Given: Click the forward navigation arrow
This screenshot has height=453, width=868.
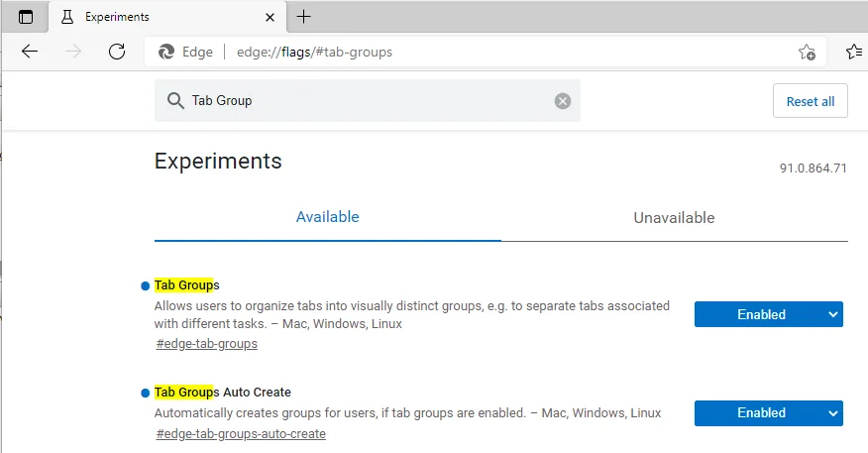Looking at the screenshot, I should pos(73,52).
